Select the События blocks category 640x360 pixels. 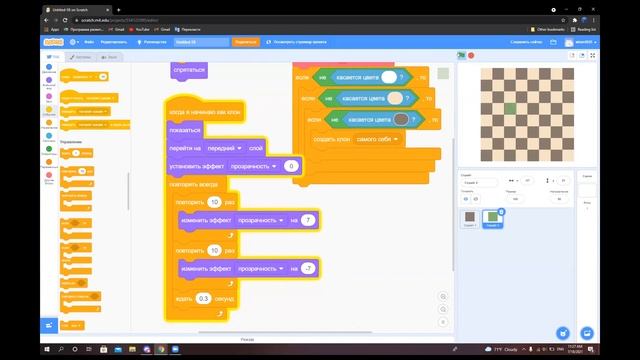tap(49, 111)
